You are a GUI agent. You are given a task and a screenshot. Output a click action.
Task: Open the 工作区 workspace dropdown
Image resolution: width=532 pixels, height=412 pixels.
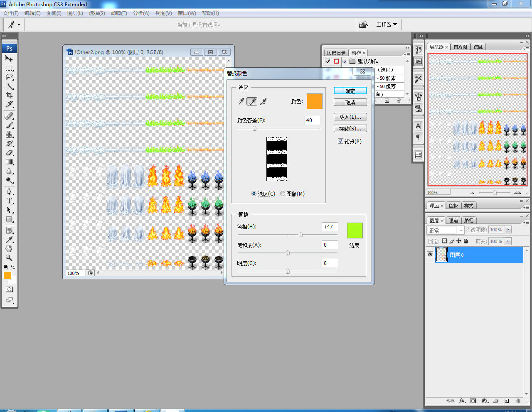coord(387,25)
